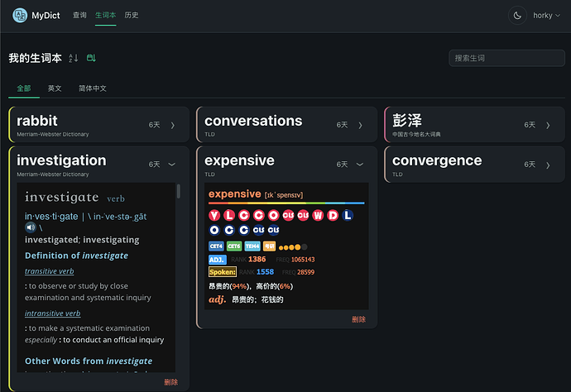Select the 生词本 navigation tab
571x392 pixels.
(x=106, y=15)
